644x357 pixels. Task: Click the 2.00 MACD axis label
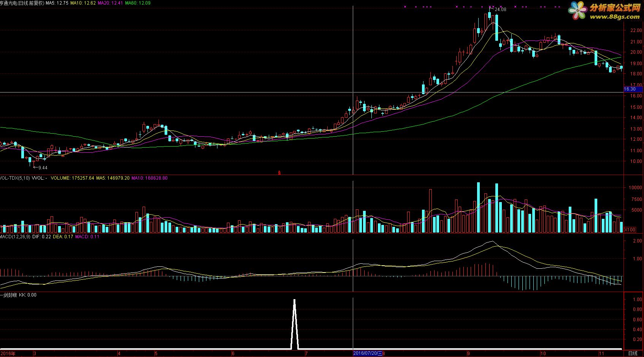coord(637,241)
